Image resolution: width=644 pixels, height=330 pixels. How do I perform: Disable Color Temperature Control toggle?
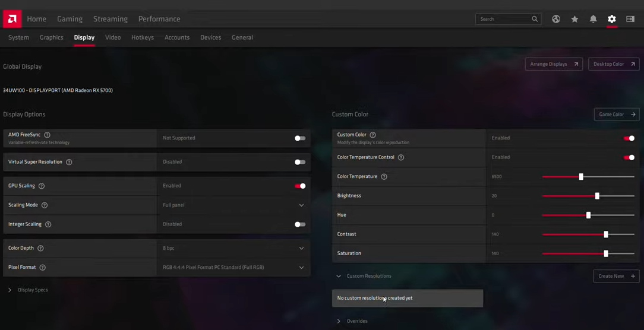(x=629, y=158)
